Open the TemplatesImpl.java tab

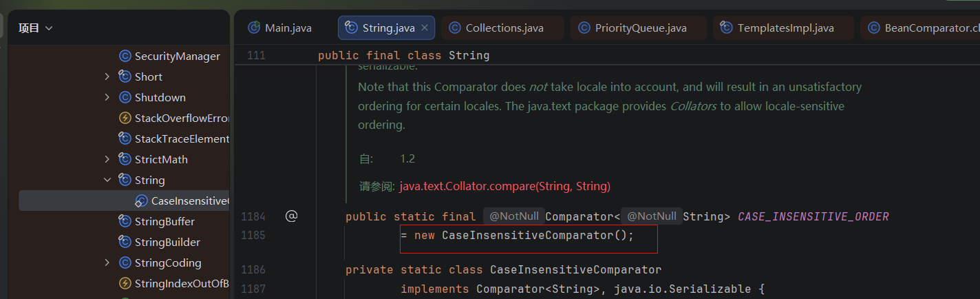(785, 28)
